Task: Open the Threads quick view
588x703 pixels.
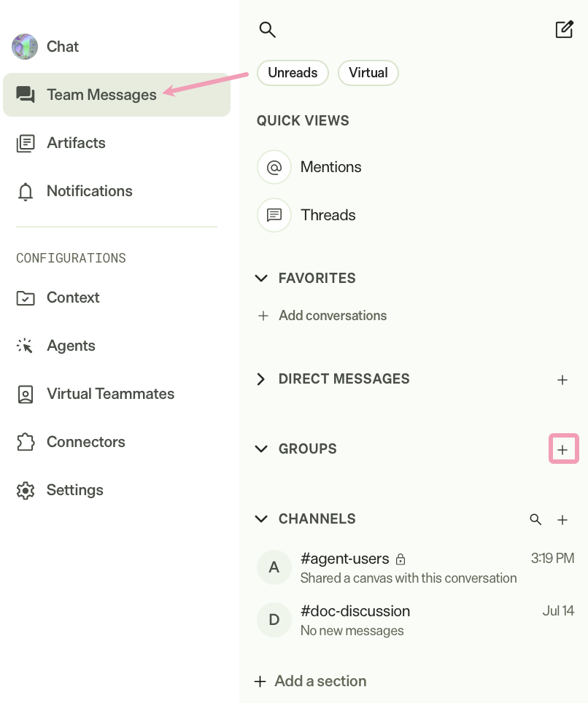Action: 274,215
